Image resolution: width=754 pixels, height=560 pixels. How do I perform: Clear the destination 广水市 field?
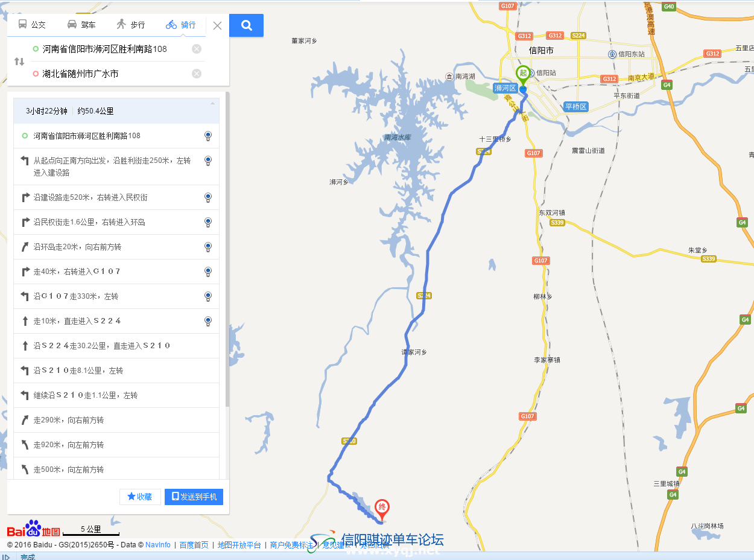pyautogui.click(x=197, y=74)
